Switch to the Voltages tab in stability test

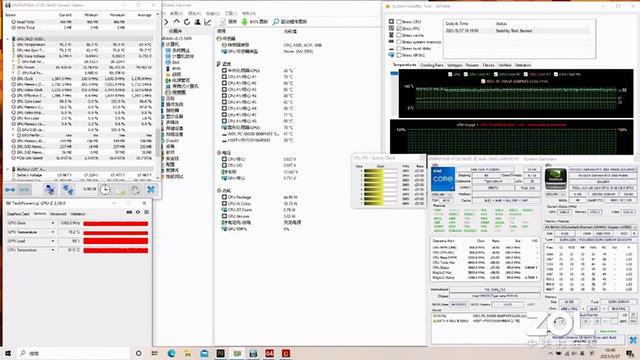click(454, 65)
